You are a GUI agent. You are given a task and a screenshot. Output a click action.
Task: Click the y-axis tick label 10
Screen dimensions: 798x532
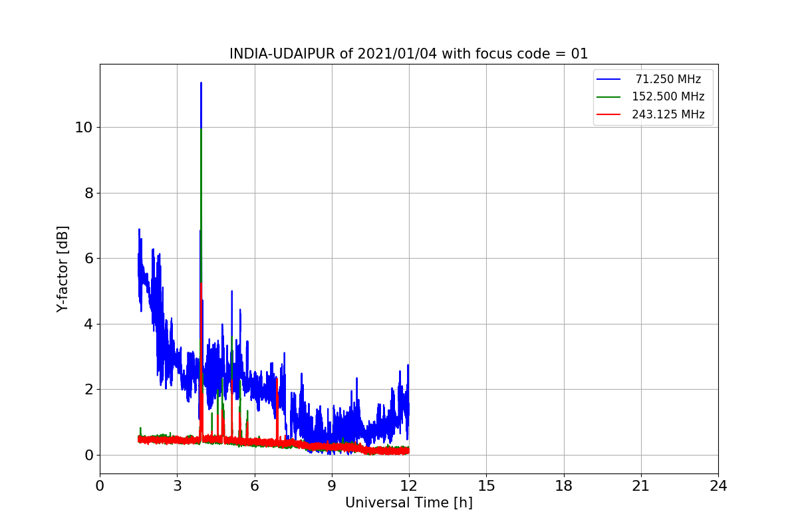click(x=83, y=128)
